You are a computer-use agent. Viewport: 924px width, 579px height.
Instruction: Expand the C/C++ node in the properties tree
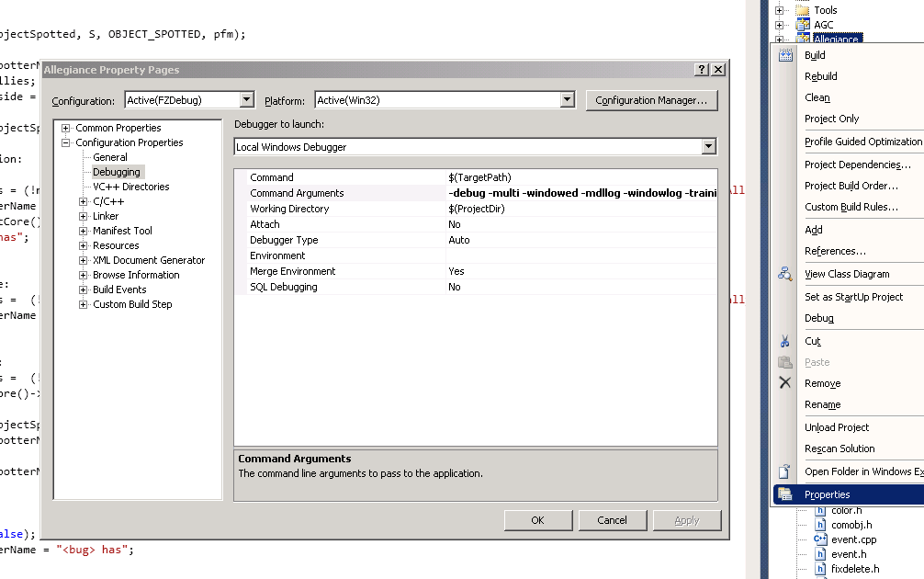point(84,201)
